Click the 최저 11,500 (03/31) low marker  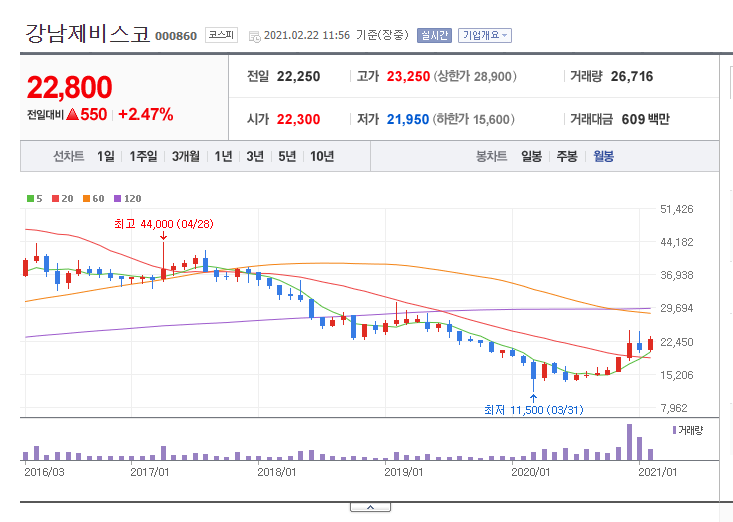tap(534, 410)
